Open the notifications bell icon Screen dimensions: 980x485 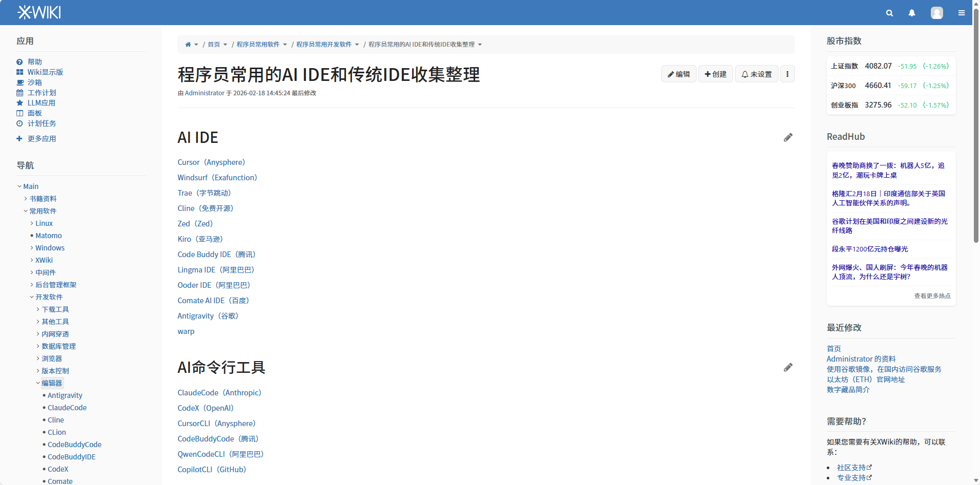[912, 12]
